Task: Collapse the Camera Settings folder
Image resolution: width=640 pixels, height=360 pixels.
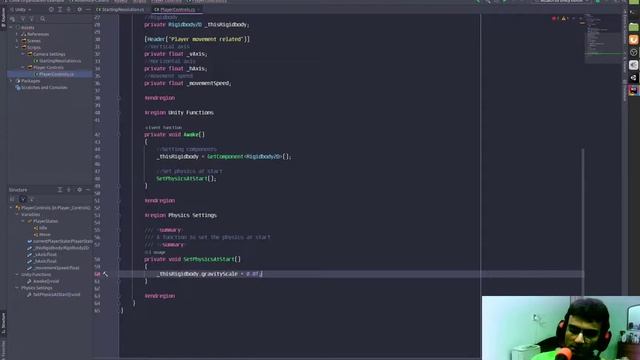Action: click(23, 54)
